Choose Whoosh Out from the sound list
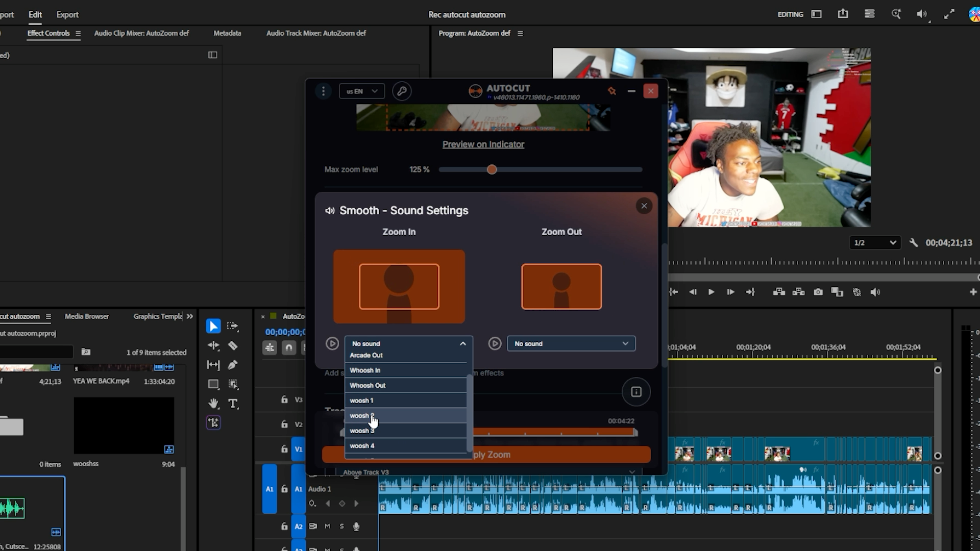Viewport: 980px width, 551px height. tap(406, 385)
